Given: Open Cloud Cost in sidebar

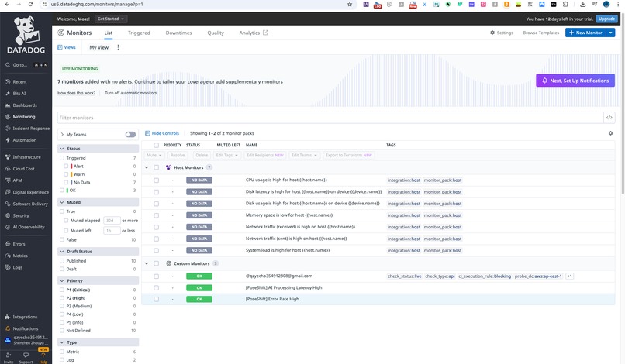Looking at the screenshot, I should coord(23,169).
